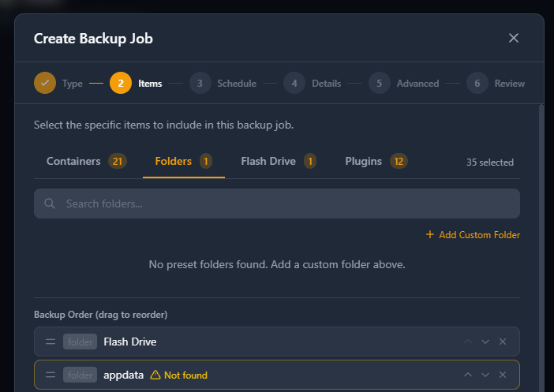Click Add Custom Folder link
This screenshot has width=554, height=392.
[473, 235]
